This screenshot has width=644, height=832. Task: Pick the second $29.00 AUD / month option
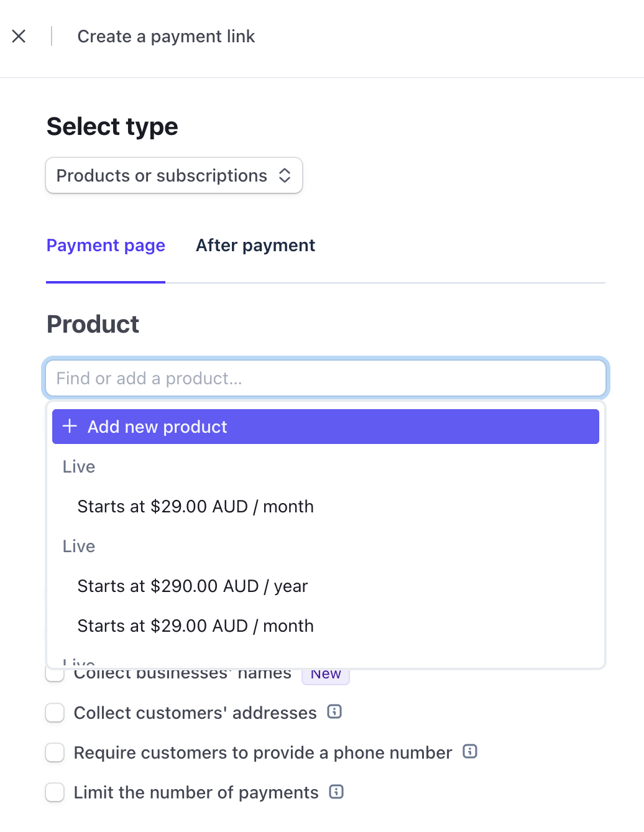195,626
